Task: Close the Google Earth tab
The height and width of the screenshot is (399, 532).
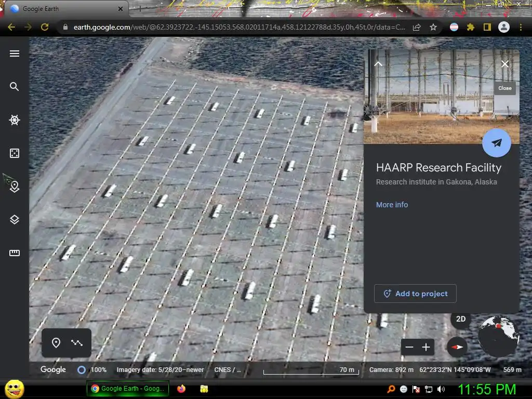Action: (121, 9)
